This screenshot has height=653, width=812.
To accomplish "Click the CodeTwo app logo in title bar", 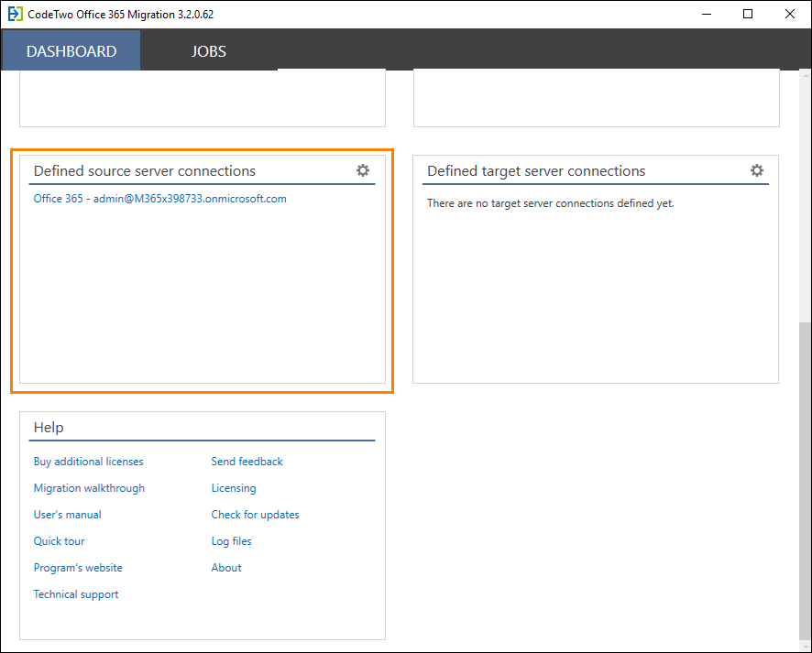I will 15,14.
